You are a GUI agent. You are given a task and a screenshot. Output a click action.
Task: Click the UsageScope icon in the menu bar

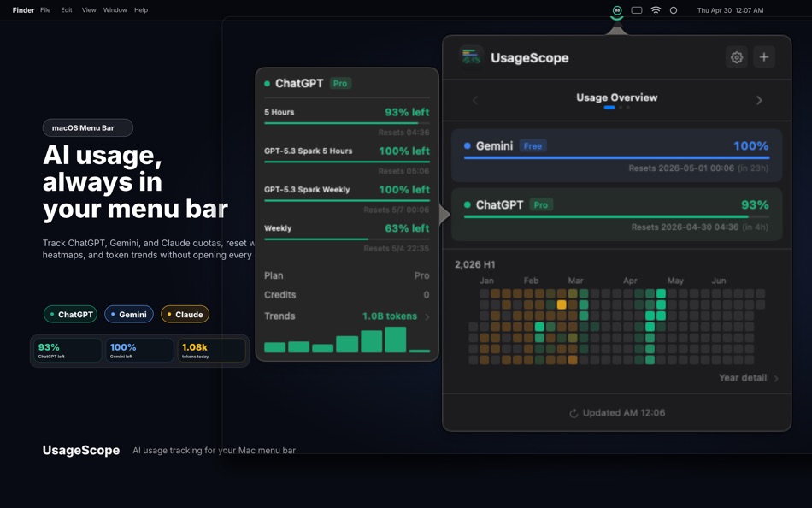pyautogui.click(x=615, y=9)
